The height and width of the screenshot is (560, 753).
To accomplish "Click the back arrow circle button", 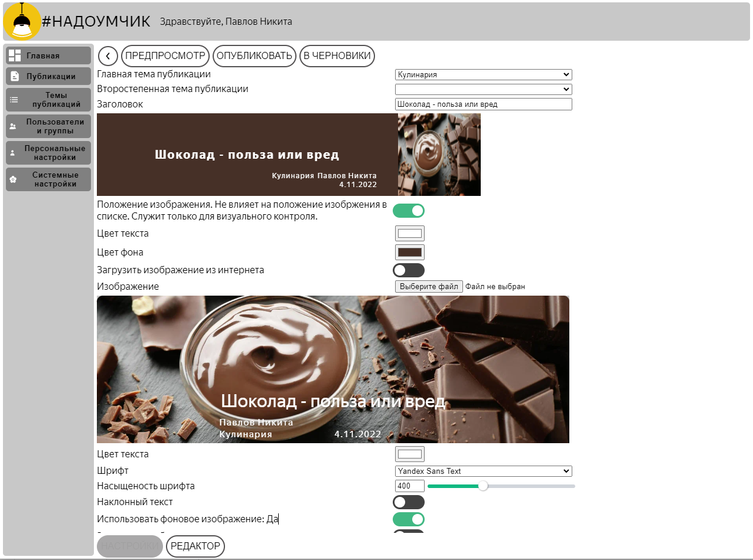I will click(x=108, y=56).
